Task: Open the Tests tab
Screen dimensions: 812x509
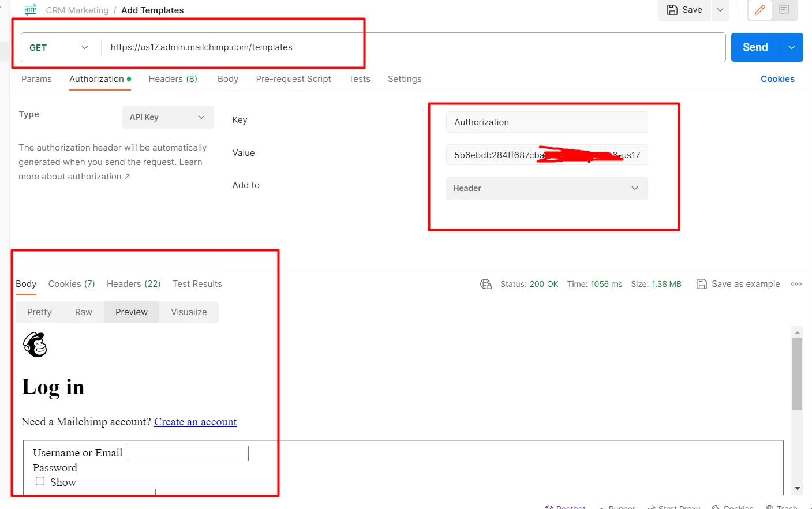Action: 359,79
